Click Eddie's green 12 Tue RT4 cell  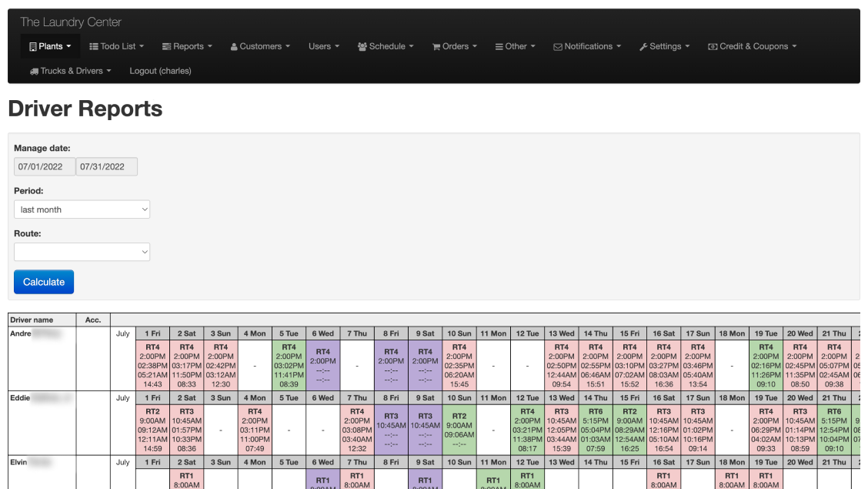[x=528, y=430]
